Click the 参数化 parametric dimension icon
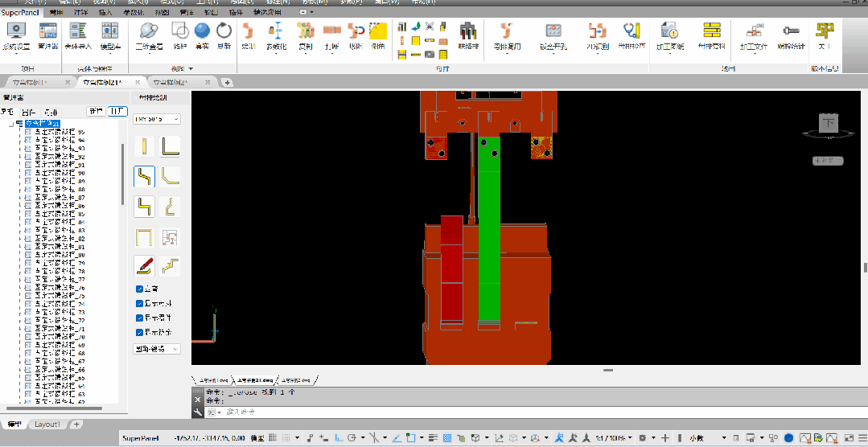Viewport: 868px width, 447px height. (277, 31)
